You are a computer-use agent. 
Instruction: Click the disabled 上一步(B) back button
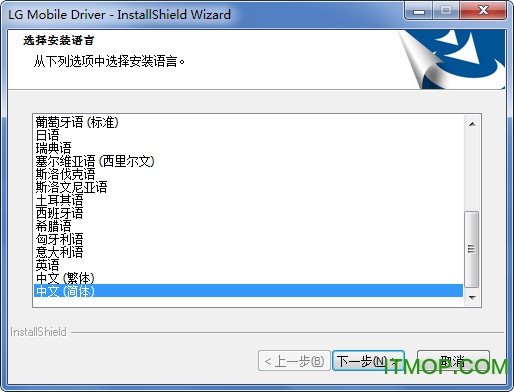tap(294, 361)
